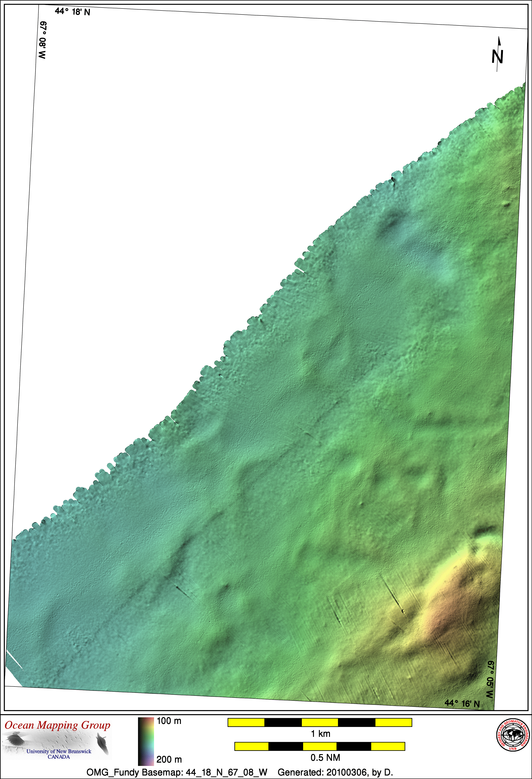Click the 0.5 NM scale bar
This screenshot has height=779, width=532.
click(320, 746)
